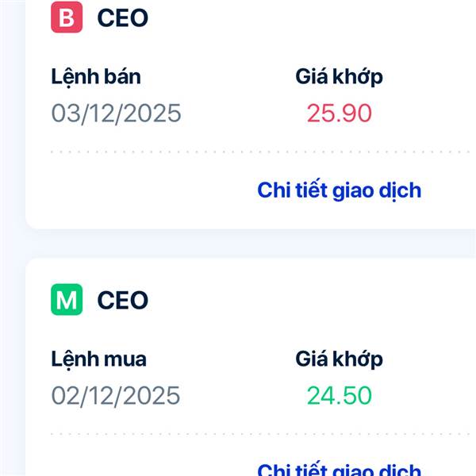
Task: Click the dotted divider below 03/12/2025
Action: pyautogui.click(x=238, y=151)
